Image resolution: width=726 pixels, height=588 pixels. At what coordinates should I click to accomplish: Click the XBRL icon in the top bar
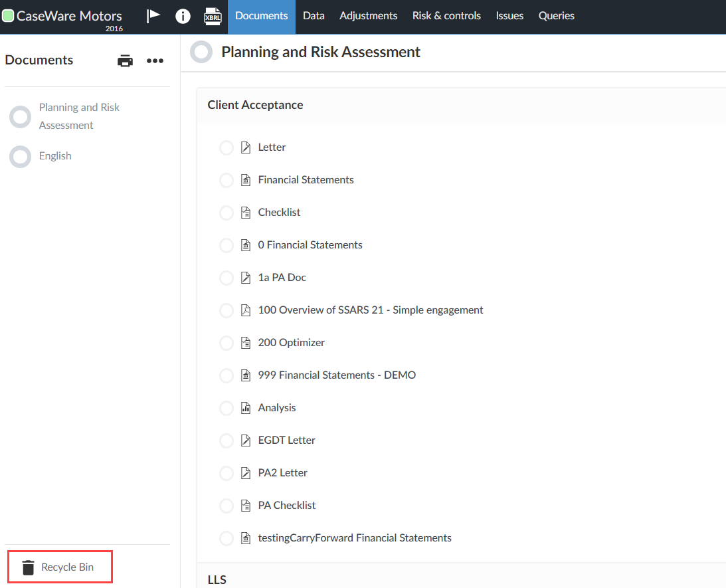pos(213,17)
